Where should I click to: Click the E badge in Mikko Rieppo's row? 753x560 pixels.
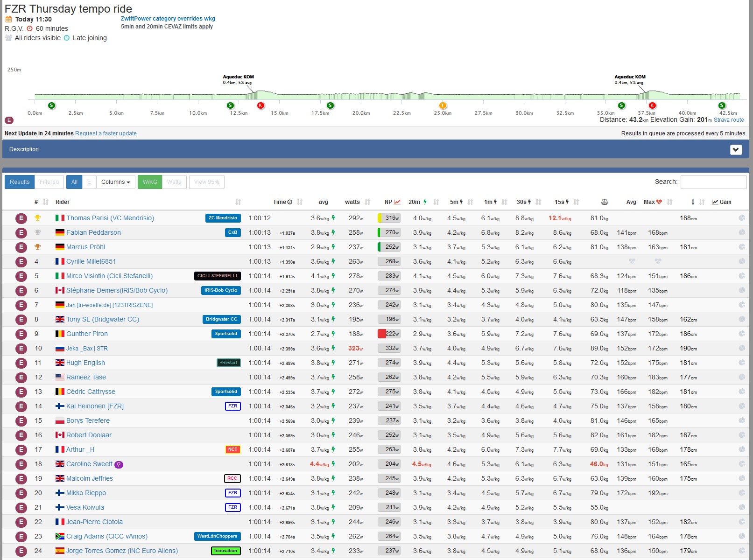click(21, 493)
